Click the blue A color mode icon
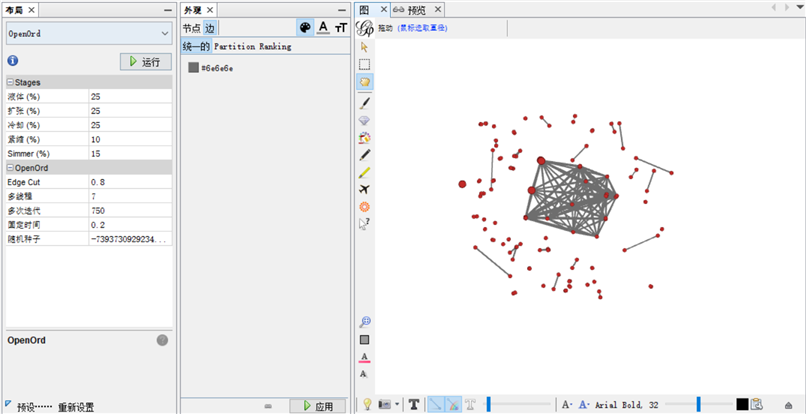This screenshot has height=414, width=806. tap(584, 405)
